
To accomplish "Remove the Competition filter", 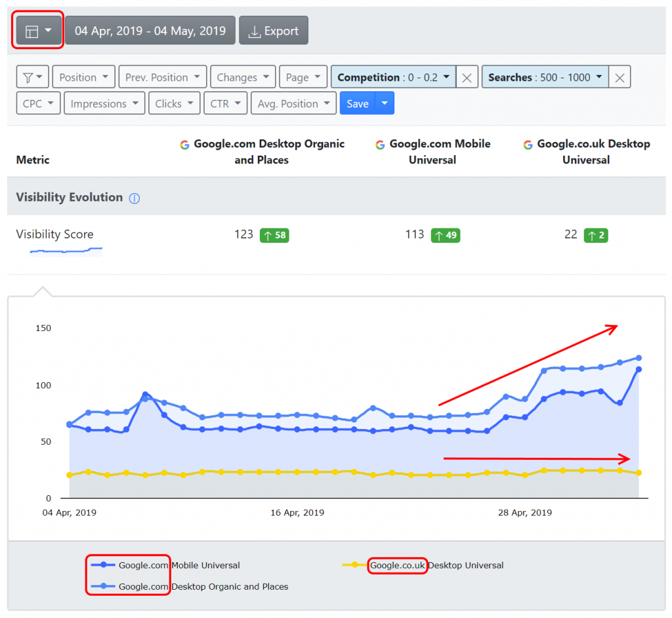I will point(467,77).
